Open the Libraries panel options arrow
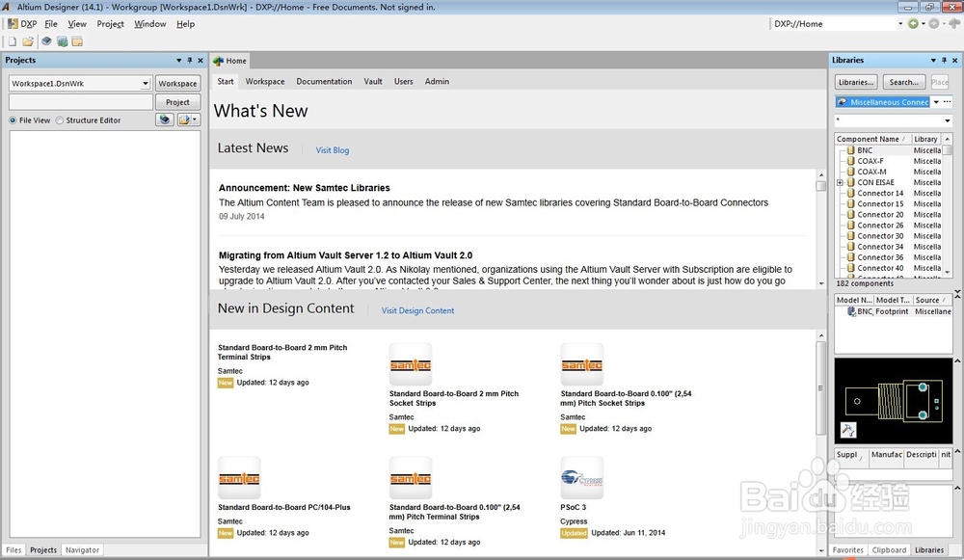964x560 pixels. 933,61
